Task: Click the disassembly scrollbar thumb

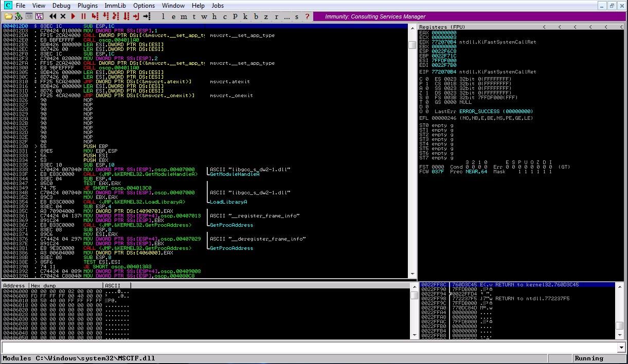Action: (412, 45)
